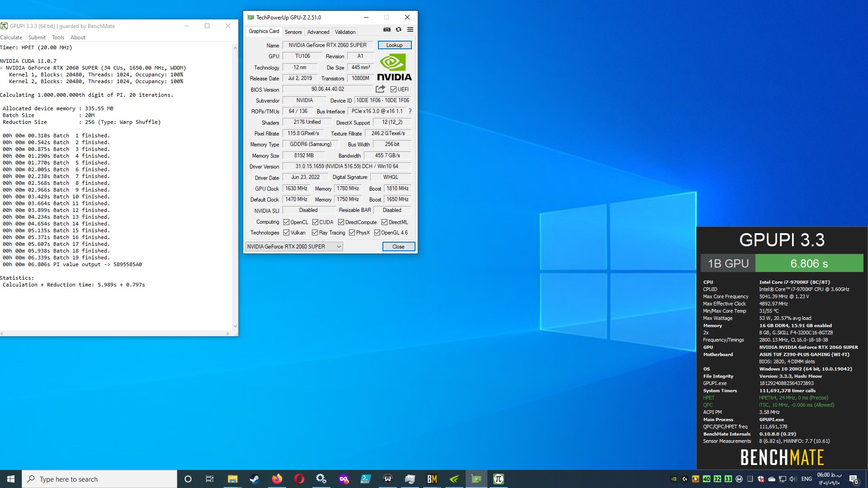Click the ENG language indicator

[x=807, y=479]
